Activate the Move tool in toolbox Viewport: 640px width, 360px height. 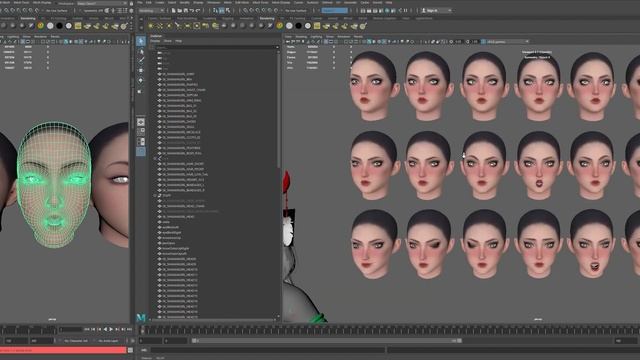(141, 70)
